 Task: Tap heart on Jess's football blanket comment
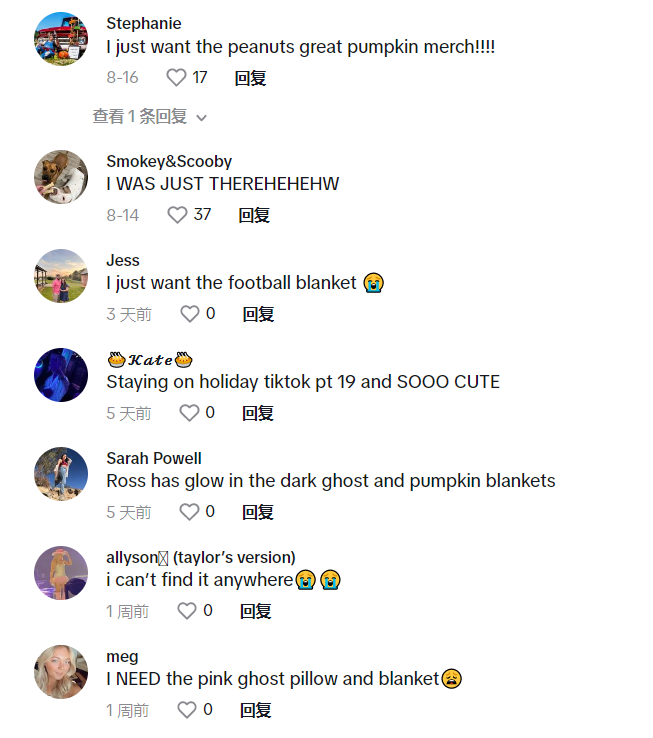point(190,314)
